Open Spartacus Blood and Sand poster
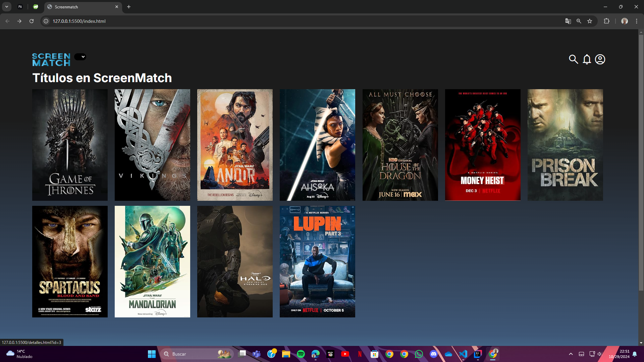Viewport: 644px width, 362px height. coord(70,261)
